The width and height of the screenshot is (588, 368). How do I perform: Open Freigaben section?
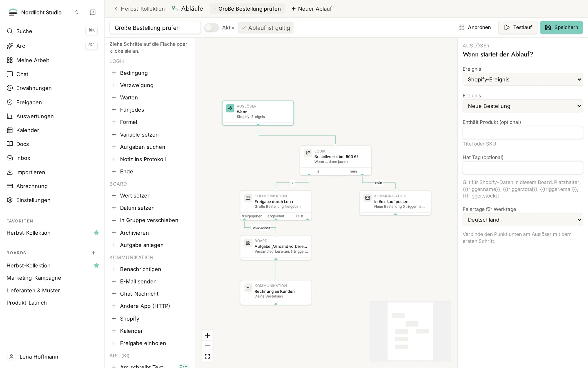(x=52, y=102)
